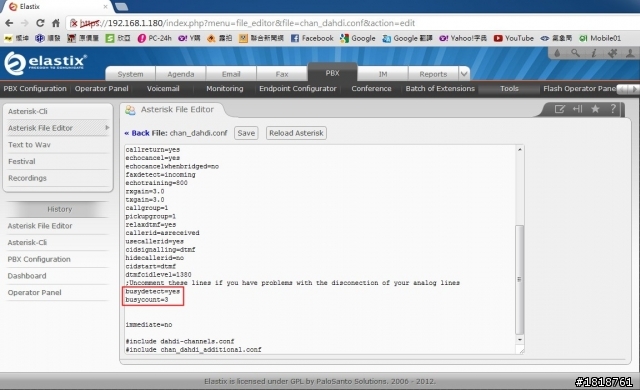
Task: Click the « Back link
Action: [x=137, y=133]
